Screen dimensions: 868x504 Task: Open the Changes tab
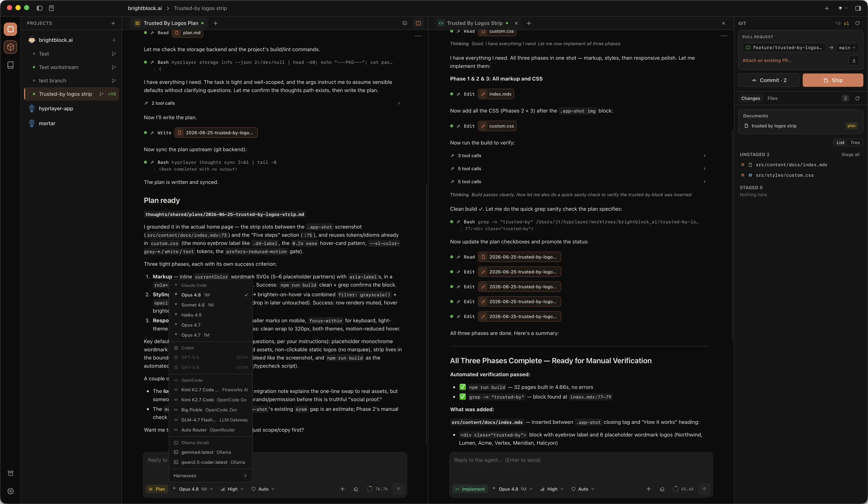point(751,98)
